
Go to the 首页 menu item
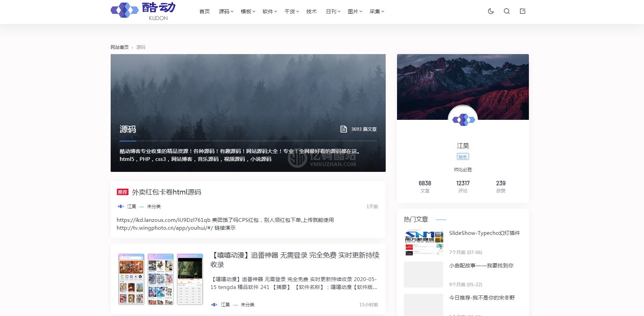click(x=205, y=12)
